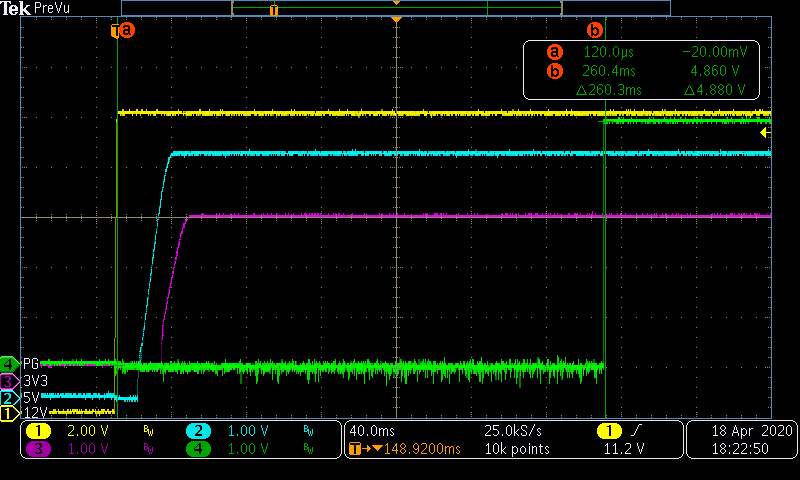Image resolution: width=800 pixels, height=480 pixels.
Task: Select the 12V channel 1 ground marker
Action: [x=10, y=413]
